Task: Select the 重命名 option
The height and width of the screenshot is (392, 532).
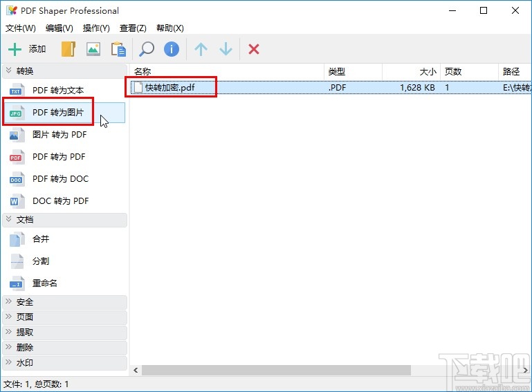Action: point(45,283)
